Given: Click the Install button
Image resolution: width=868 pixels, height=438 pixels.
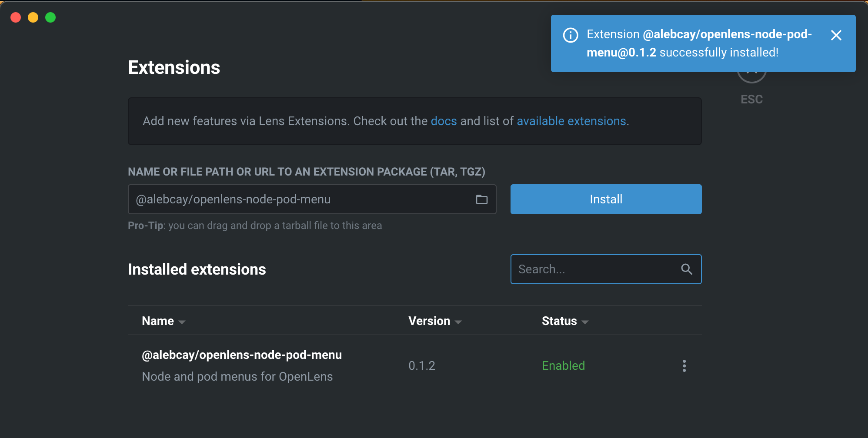Looking at the screenshot, I should click(606, 199).
